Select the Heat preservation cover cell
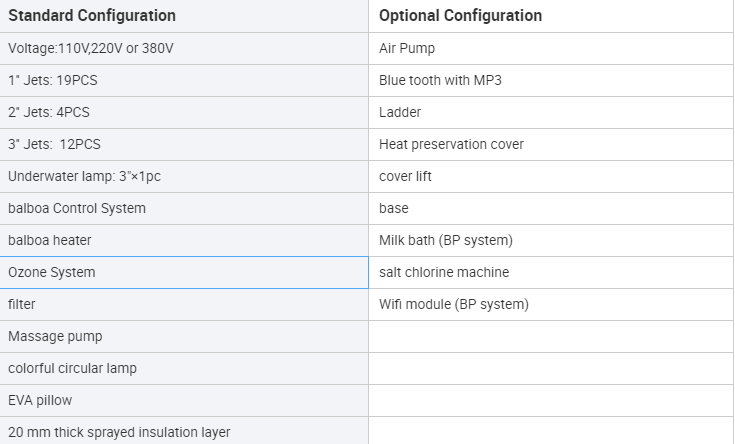The width and height of the screenshot is (735, 444). (551, 144)
